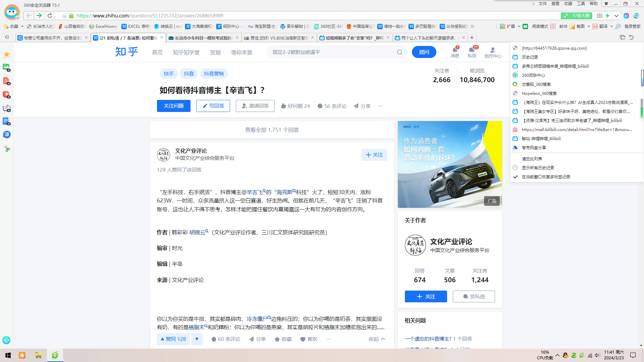Screen dimensions: 644x362
Task: Click the search magnifier icon
Action: [399, 52]
